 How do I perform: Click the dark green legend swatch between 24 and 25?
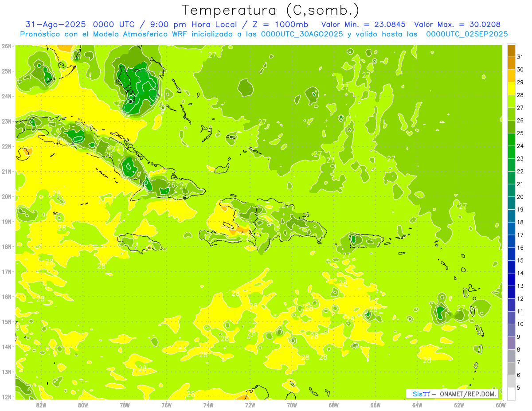click(511, 140)
